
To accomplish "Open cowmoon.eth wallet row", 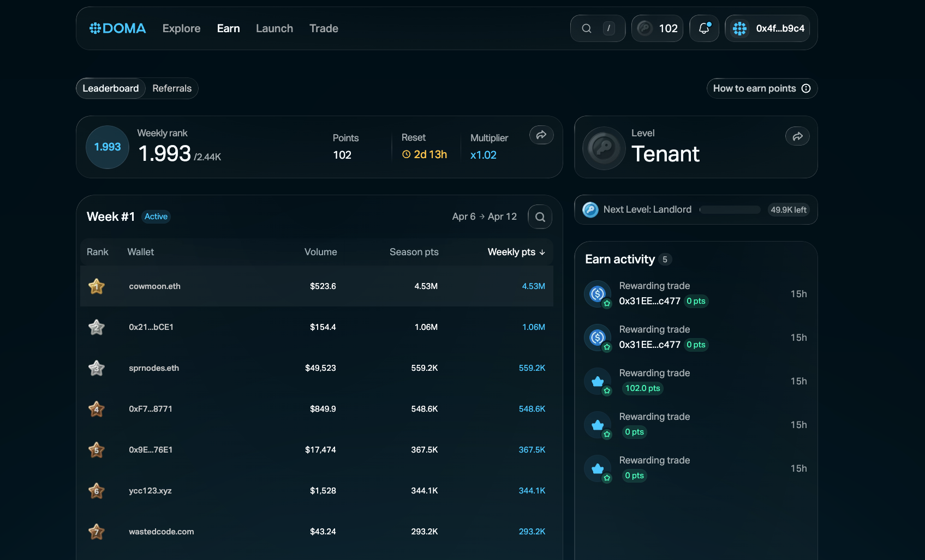I will click(154, 286).
